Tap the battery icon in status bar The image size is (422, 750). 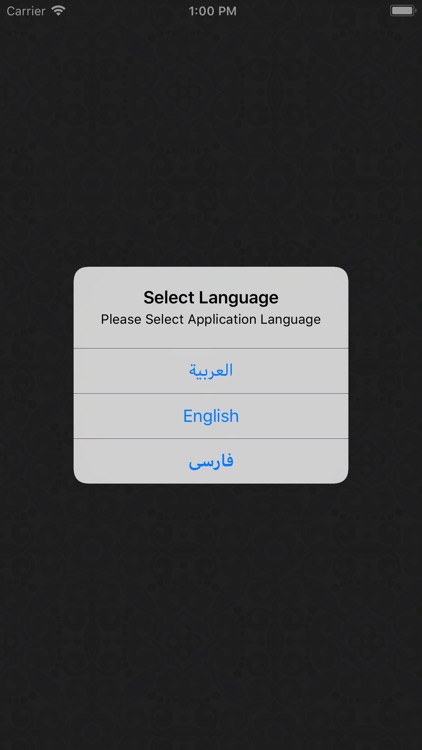pyautogui.click(x=402, y=11)
